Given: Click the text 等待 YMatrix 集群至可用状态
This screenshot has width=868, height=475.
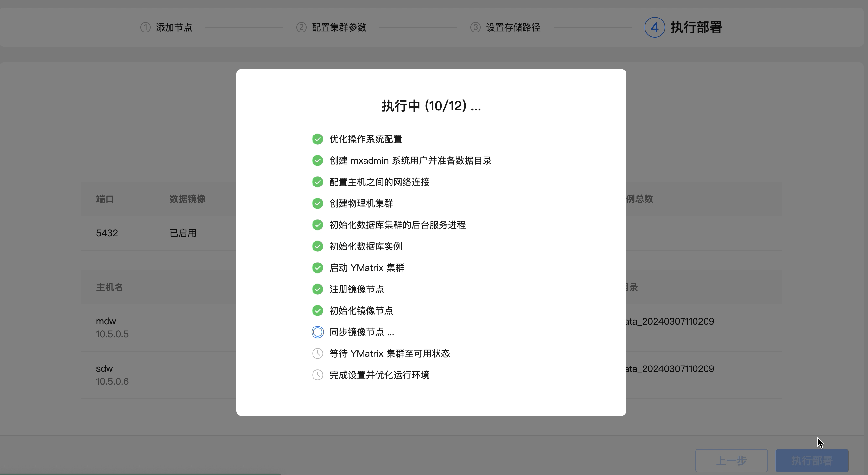Looking at the screenshot, I should pyautogui.click(x=390, y=353).
